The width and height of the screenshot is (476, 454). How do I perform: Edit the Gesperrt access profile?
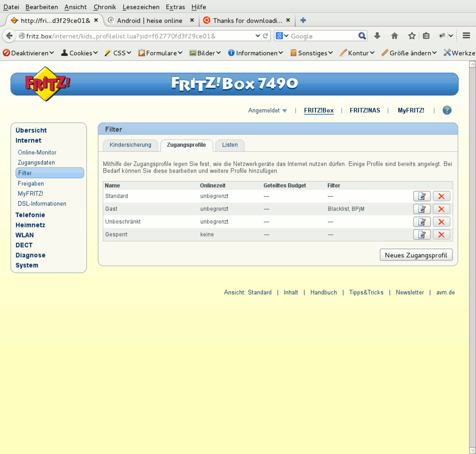422,235
